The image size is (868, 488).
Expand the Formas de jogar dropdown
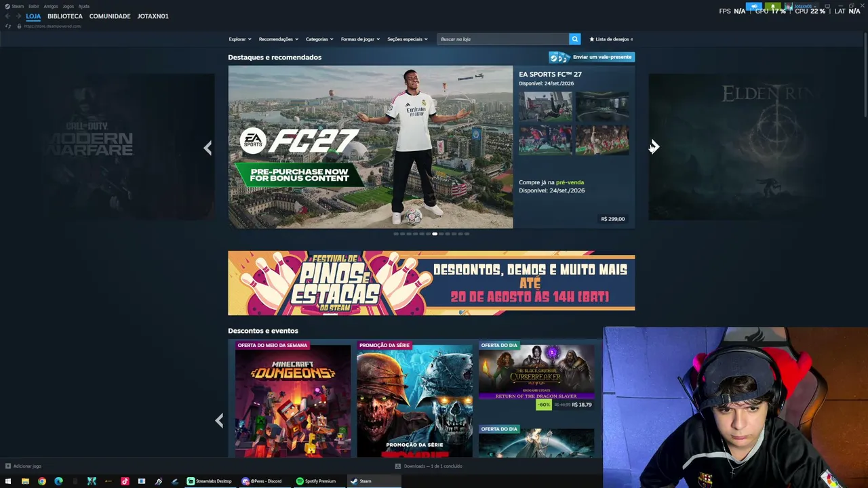pyautogui.click(x=360, y=39)
